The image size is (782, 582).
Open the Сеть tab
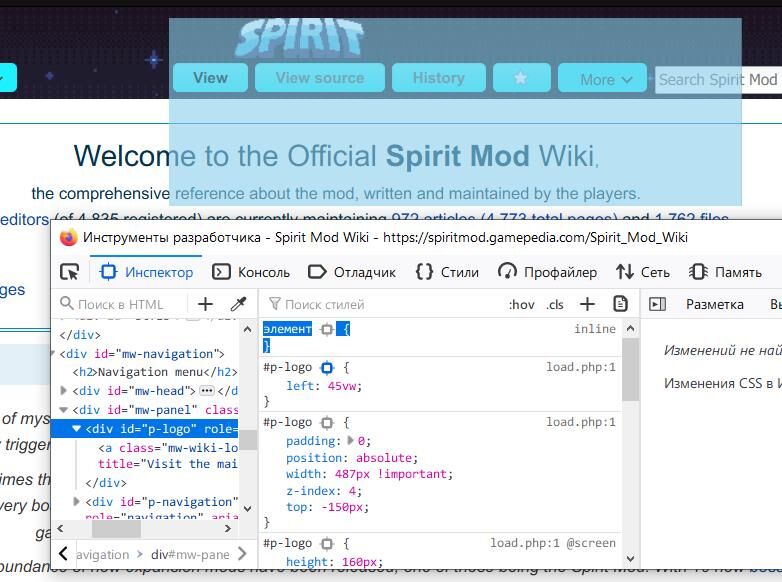(642, 272)
